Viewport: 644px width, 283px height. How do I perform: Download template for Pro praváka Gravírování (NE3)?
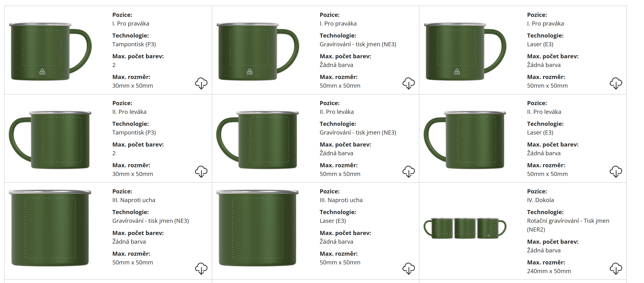(x=408, y=83)
